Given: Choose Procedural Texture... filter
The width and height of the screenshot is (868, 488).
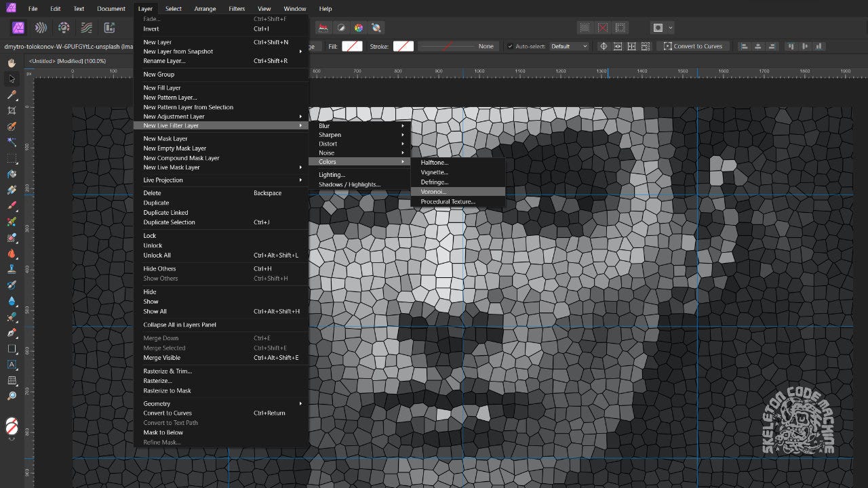Looking at the screenshot, I should 458,201.
